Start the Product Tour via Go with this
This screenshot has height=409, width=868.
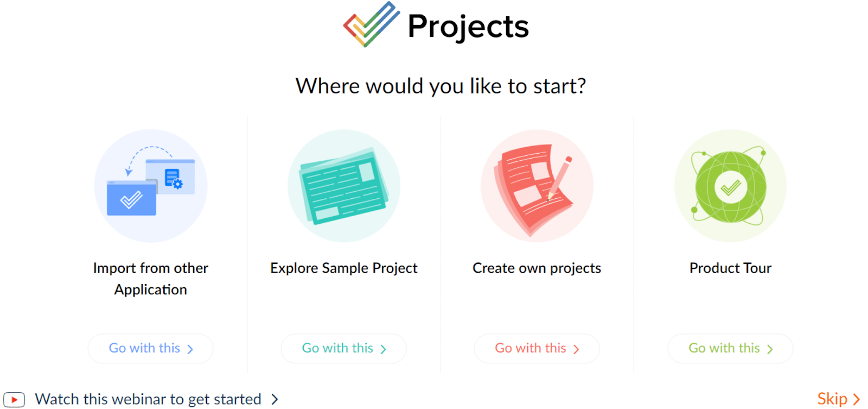(729, 348)
